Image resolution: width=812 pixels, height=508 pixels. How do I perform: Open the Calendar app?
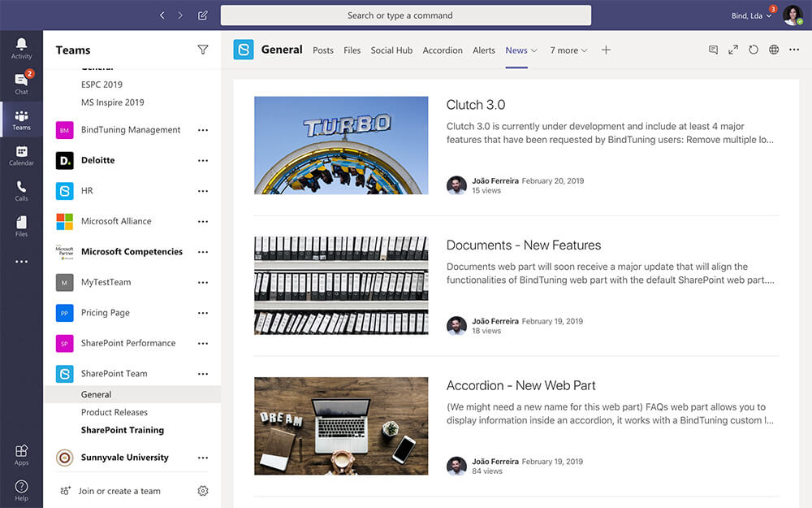(x=21, y=155)
